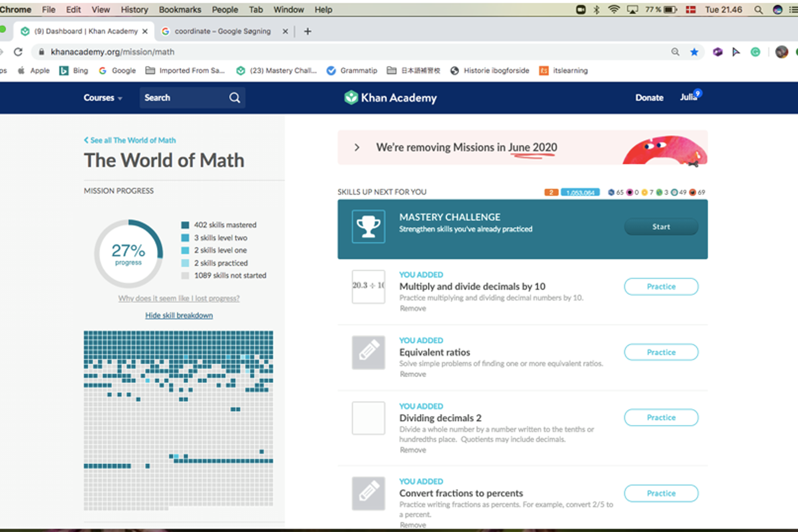Click the Multiply and divide decimals thumbnail
The width and height of the screenshot is (798, 532).
(x=368, y=287)
